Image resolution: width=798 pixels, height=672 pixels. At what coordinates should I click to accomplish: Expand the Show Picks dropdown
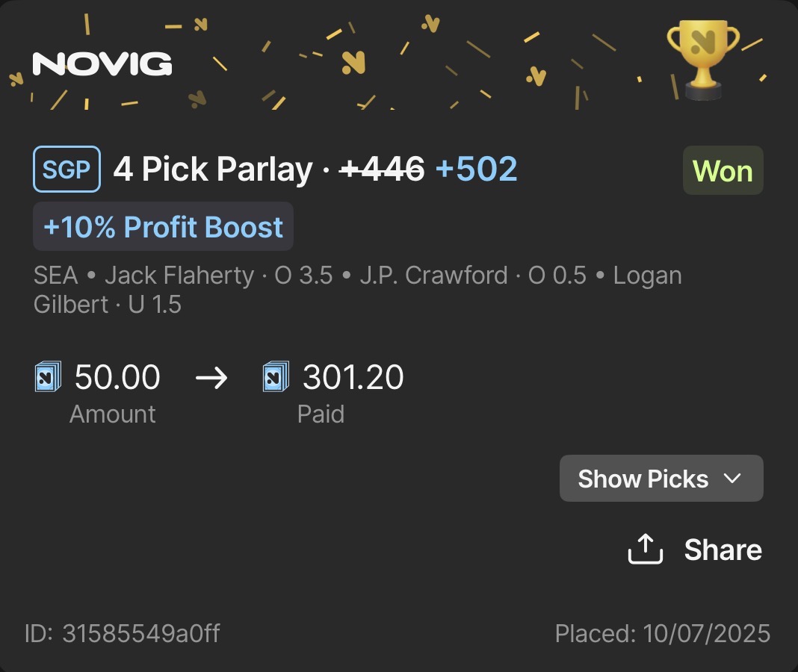[x=661, y=479]
